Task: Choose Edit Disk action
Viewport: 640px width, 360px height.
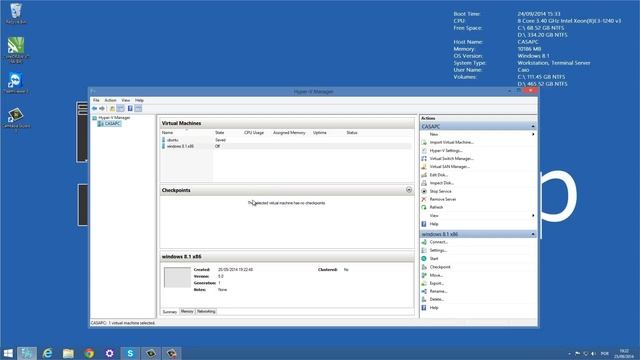Action: click(438, 175)
